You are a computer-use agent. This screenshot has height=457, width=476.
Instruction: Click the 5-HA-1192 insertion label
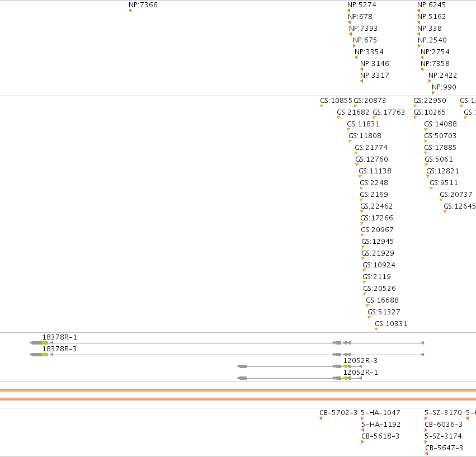pos(381,425)
